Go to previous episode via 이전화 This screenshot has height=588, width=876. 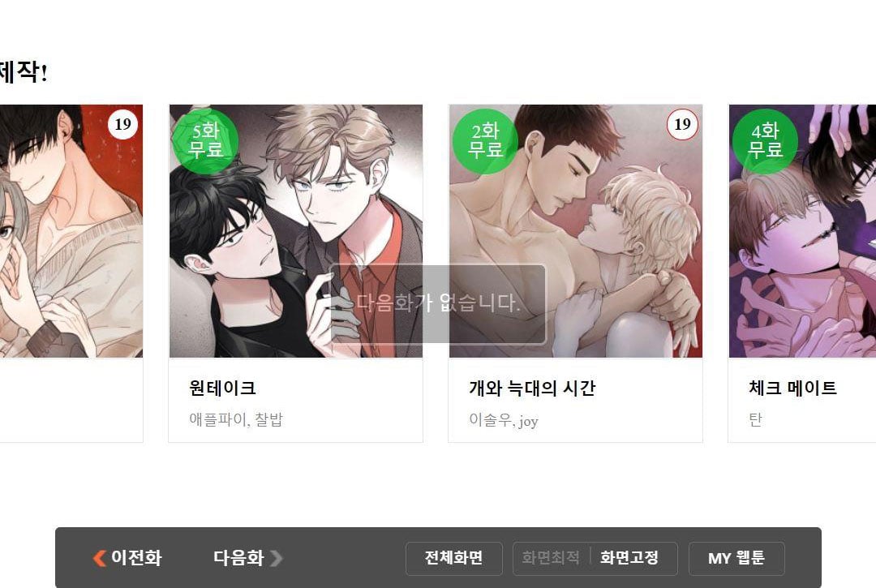[x=127, y=558]
